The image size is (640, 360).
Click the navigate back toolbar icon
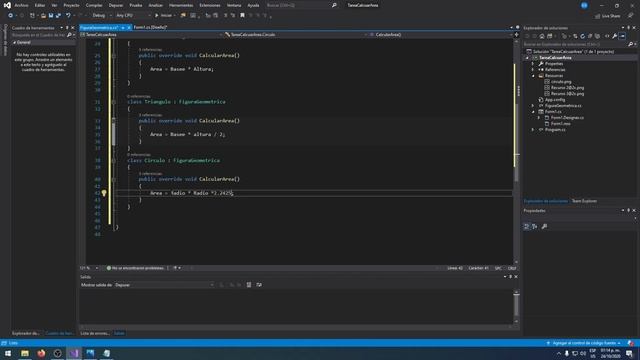click(11, 16)
